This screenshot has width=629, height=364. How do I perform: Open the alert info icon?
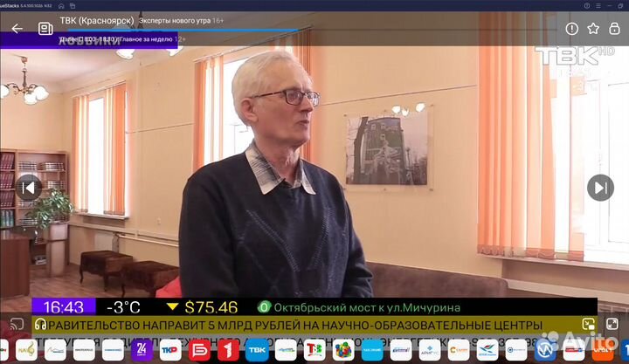coord(571,28)
